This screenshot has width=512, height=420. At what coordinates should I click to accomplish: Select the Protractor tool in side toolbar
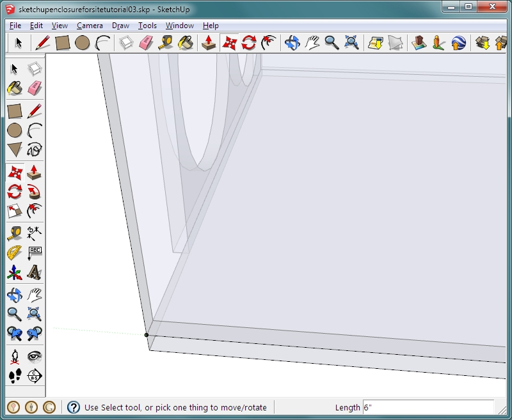(15, 253)
